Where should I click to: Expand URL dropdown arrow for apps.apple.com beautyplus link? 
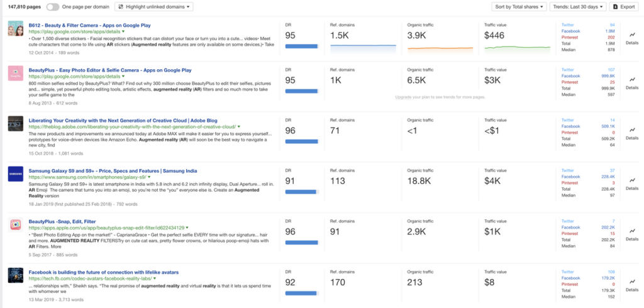187,228
